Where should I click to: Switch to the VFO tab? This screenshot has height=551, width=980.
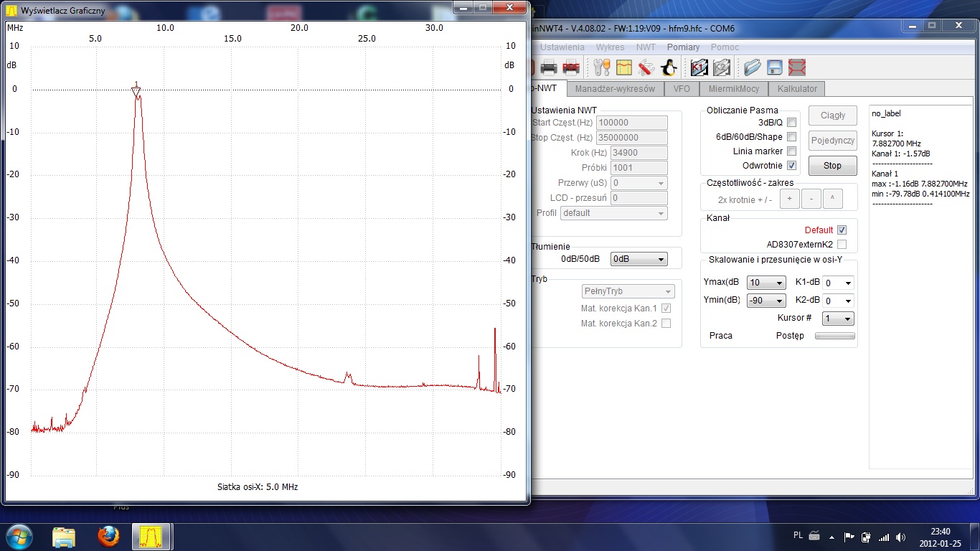point(681,89)
